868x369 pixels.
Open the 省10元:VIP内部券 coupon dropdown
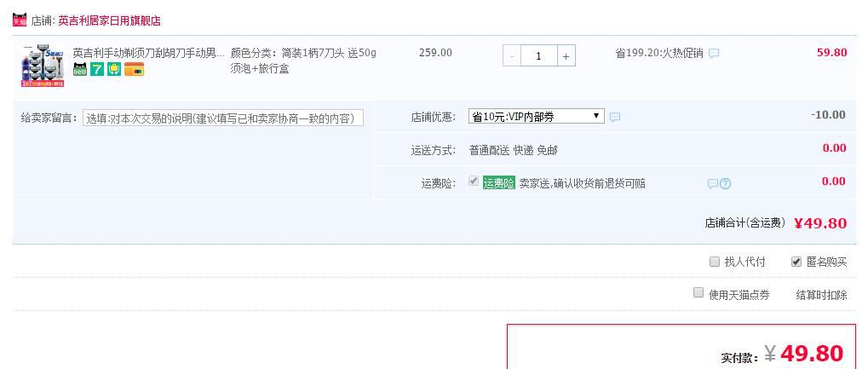point(537,117)
